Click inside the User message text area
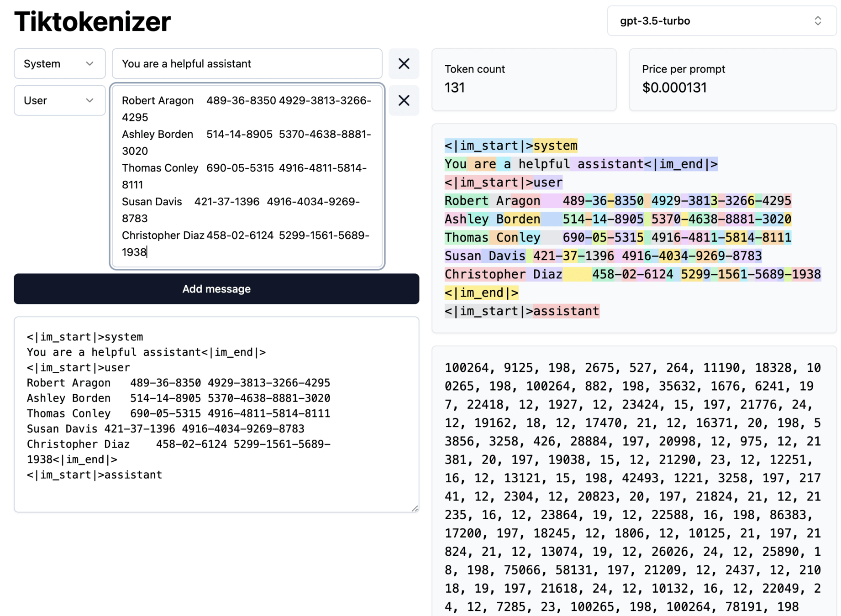Screen dimensions: 841x616 pos(247,176)
